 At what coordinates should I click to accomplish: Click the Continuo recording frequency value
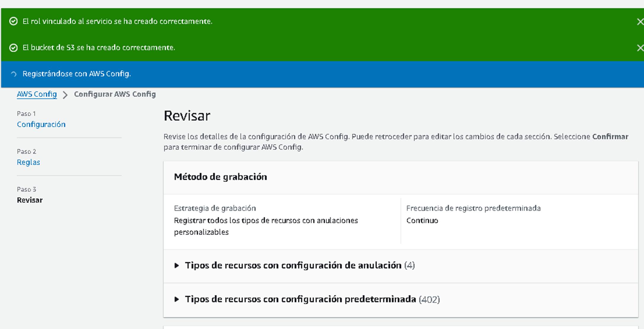point(422,220)
